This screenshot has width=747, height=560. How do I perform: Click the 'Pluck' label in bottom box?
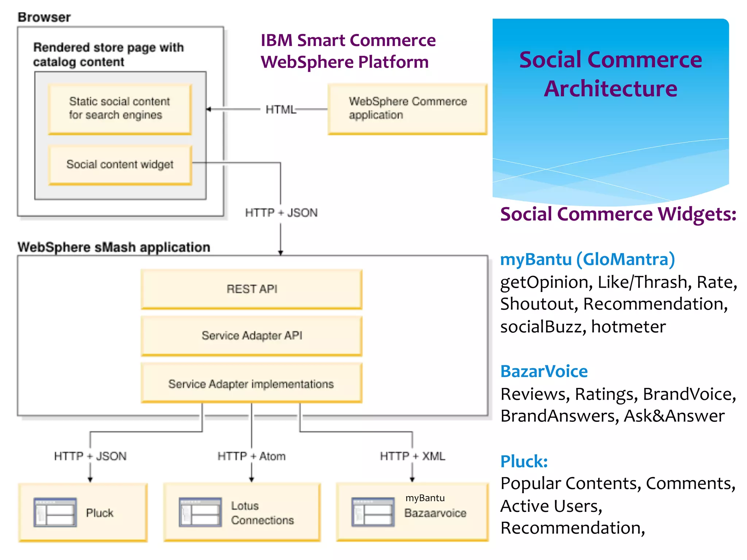point(100,513)
